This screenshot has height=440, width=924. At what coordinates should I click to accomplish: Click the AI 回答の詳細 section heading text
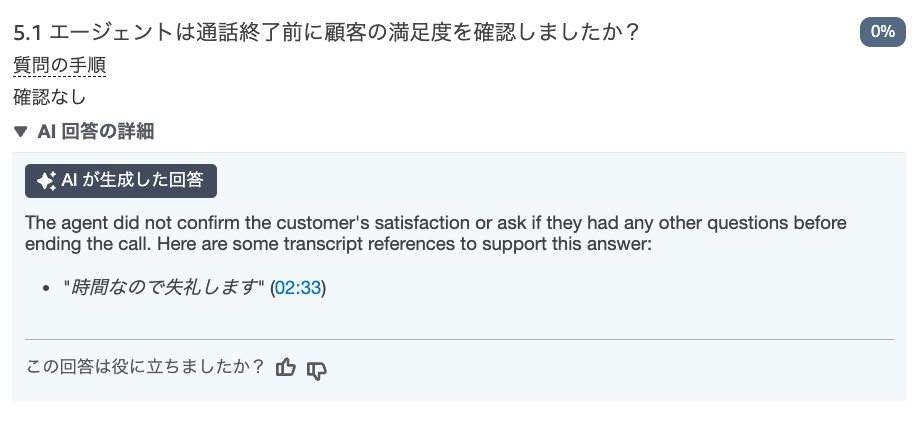(x=95, y=131)
